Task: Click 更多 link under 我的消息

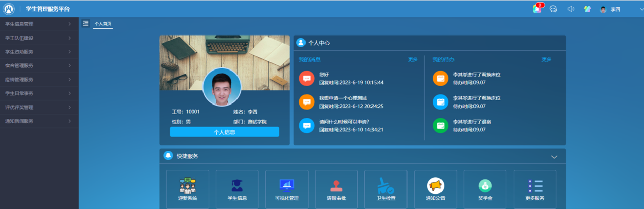Action: (413, 60)
